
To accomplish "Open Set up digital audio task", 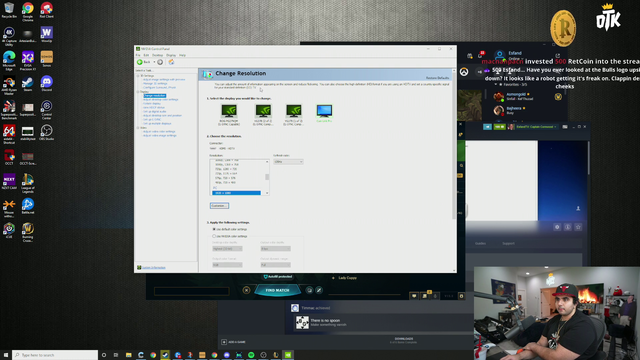I will click(154, 111).
